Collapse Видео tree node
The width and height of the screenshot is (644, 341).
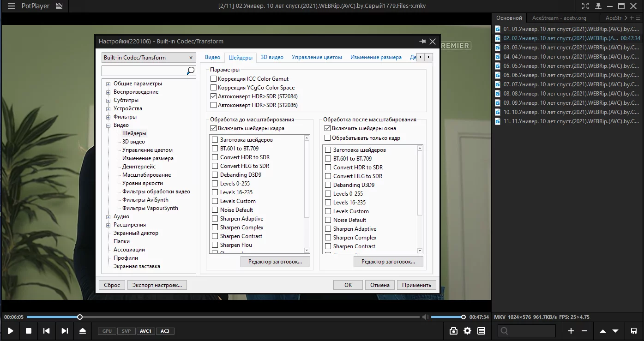(x=108, y=126)
